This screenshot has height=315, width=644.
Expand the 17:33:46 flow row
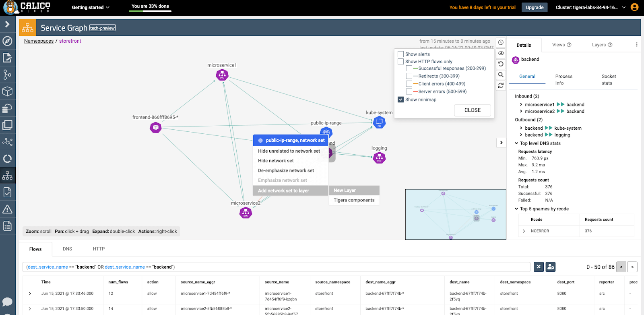pyautogui.click(x=30, y=294)
